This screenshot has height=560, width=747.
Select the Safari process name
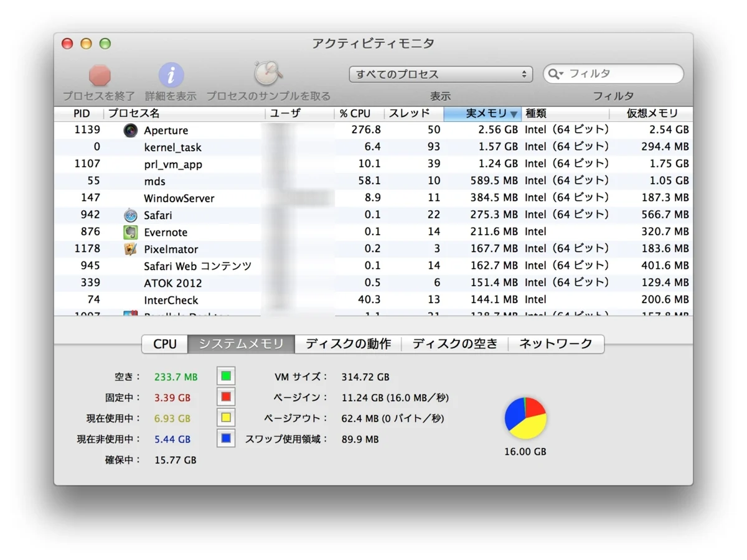pyautogui.click(x=158, y=215)
